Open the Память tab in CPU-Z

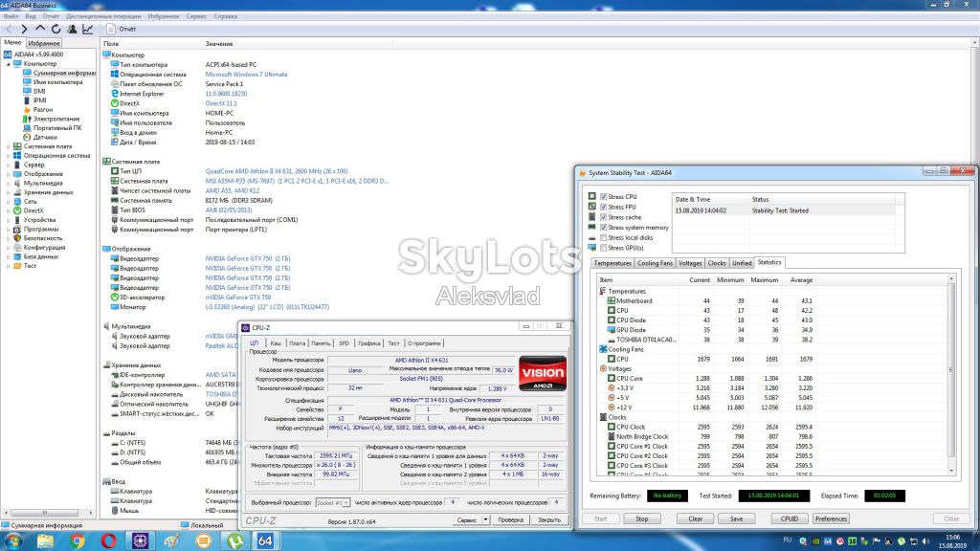[x=321, y=343]
